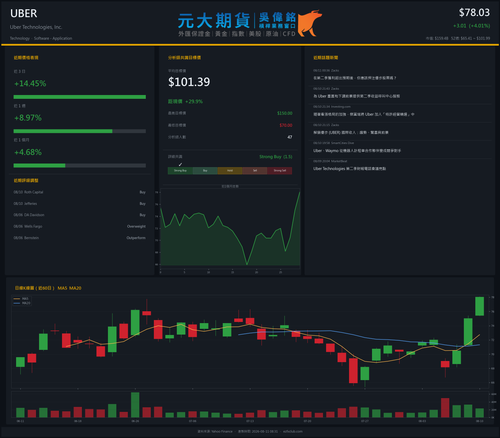Click the +3.01 (+4.01%) price change
The height and width of the screenshot is (438, 500).
click(x=472, y=26)
